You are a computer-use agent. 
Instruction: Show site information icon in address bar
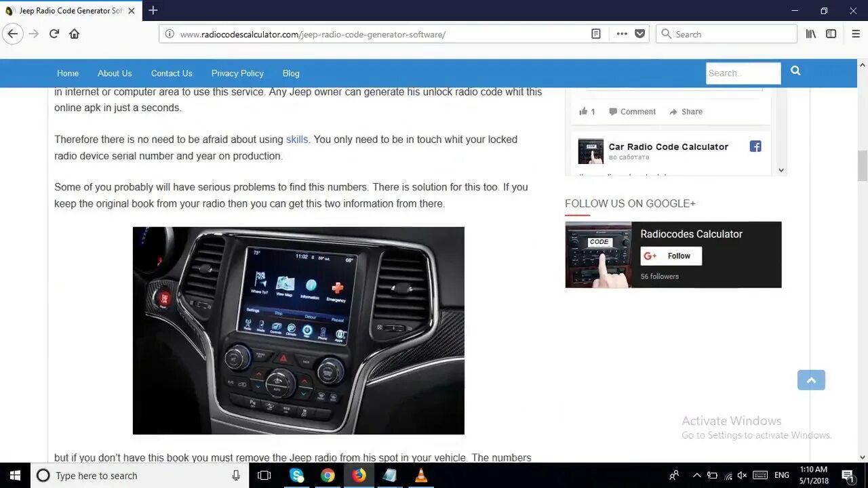(x=170, y=34)
